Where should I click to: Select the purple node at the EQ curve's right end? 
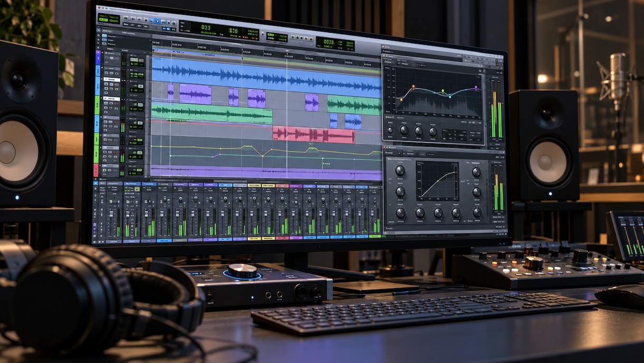pos(476,87)
